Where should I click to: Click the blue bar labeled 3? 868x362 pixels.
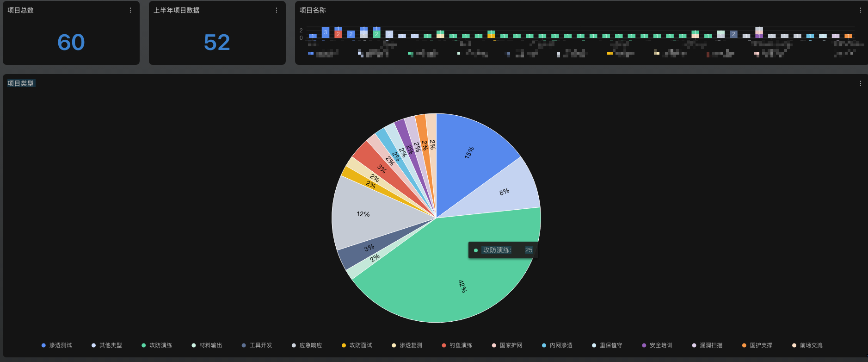click(x=326, y=32)
